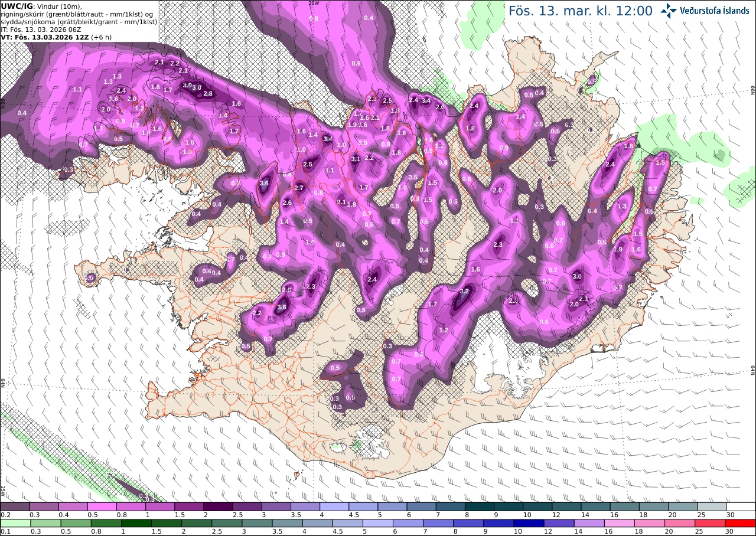The image size is (756, 536).
Task: Click the "VT: Fös. 13.03.2026 12Z" valid time
Action: click(x=44, y=37)
